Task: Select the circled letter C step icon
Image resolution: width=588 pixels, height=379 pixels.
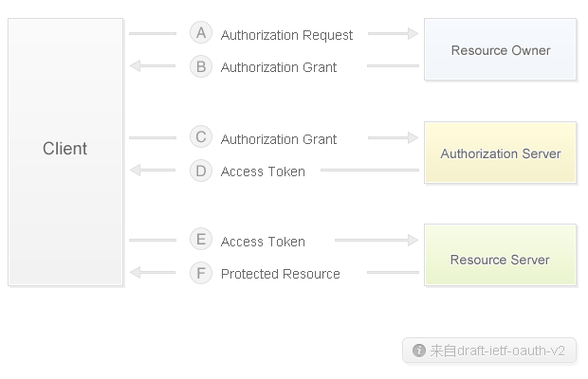Action: pos(200,137)
